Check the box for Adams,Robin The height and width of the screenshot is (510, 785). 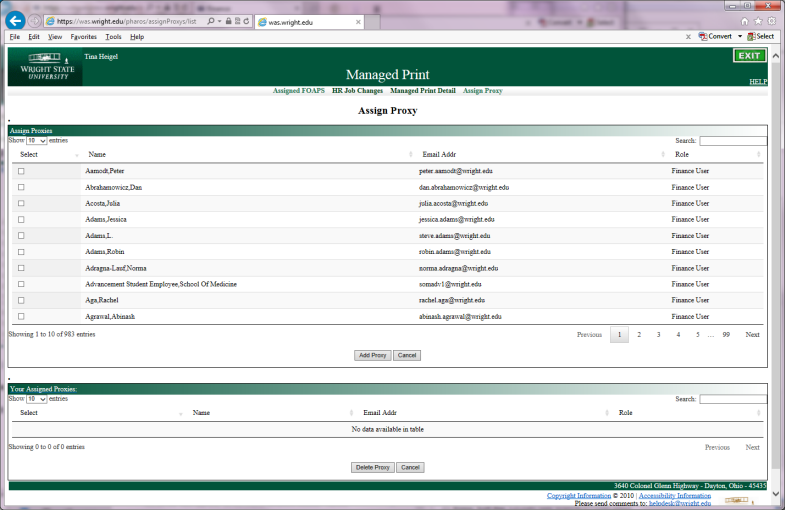[21, 252]
